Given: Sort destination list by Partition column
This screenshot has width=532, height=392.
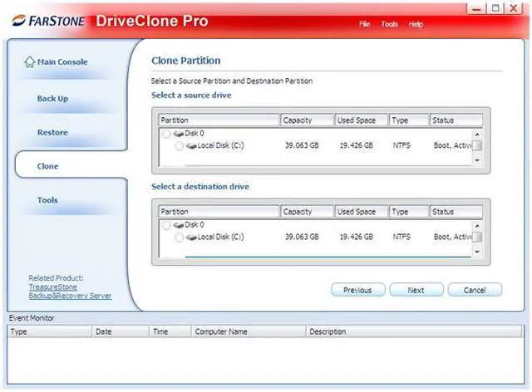Looking at the screenshot, I should [219, 212].
